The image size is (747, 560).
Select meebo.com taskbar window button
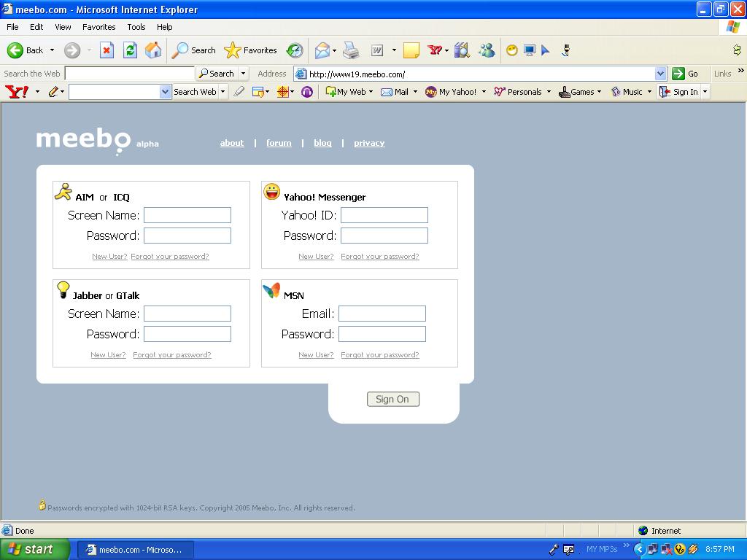coord(136,550)
